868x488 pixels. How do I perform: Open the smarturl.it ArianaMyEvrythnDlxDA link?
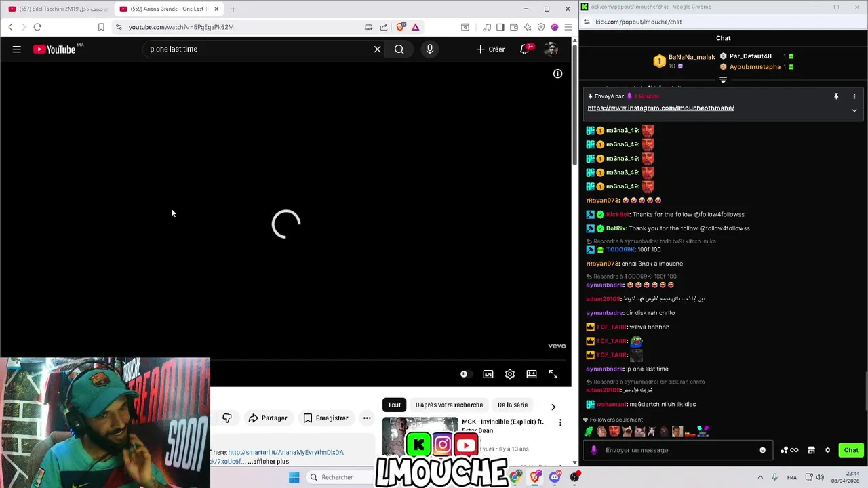click(x=285, y=452)
